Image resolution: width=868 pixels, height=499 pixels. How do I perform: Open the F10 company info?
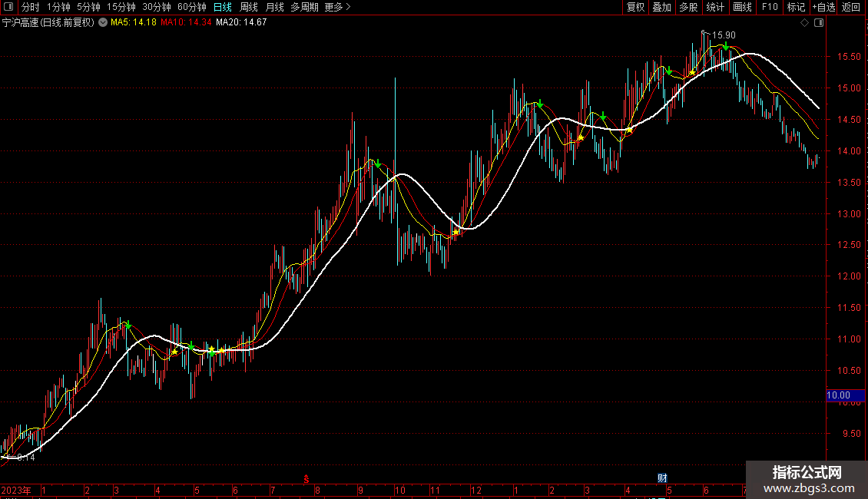pyautogui.click(x=770, y=7)
